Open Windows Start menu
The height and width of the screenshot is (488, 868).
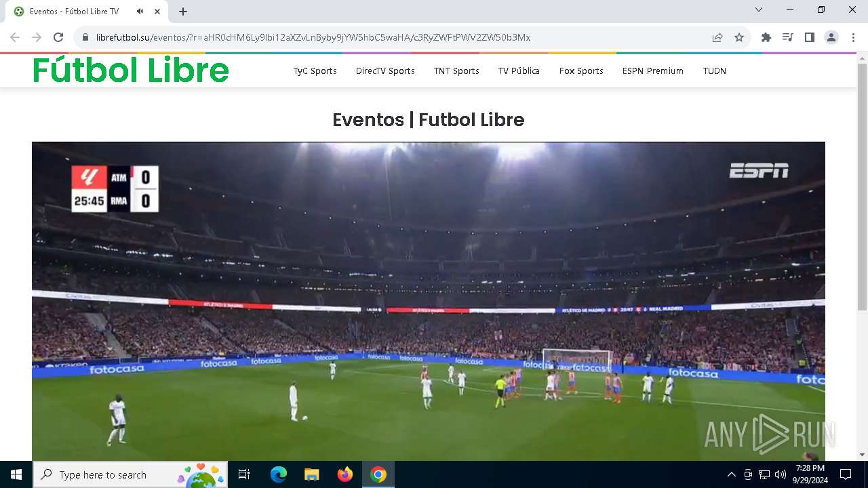16,474
